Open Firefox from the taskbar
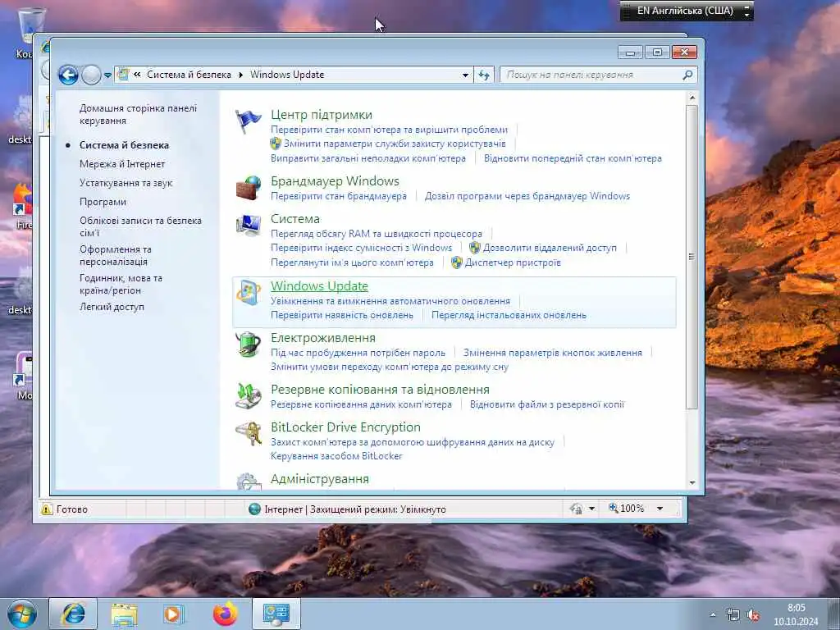The width and height of the screenshot is (840, 630). point(225,614)
